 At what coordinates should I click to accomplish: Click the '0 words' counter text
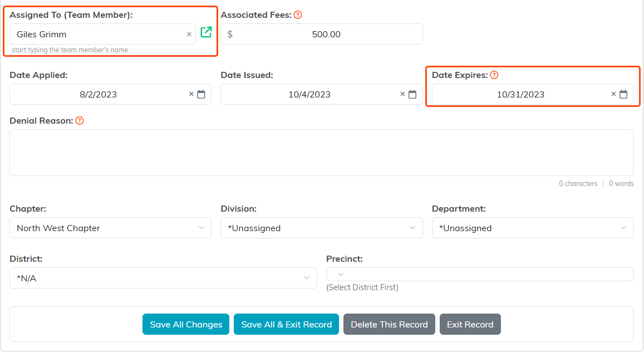pos(621,184)
